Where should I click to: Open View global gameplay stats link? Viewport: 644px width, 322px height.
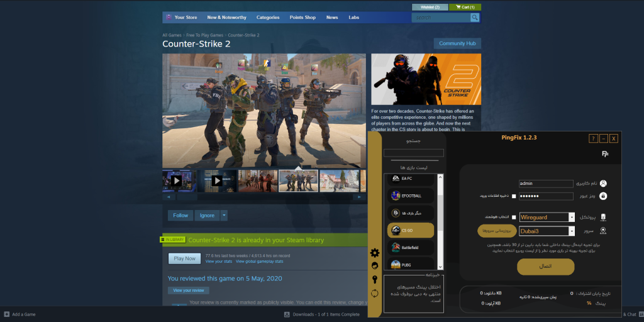click(x=259, y=261)
